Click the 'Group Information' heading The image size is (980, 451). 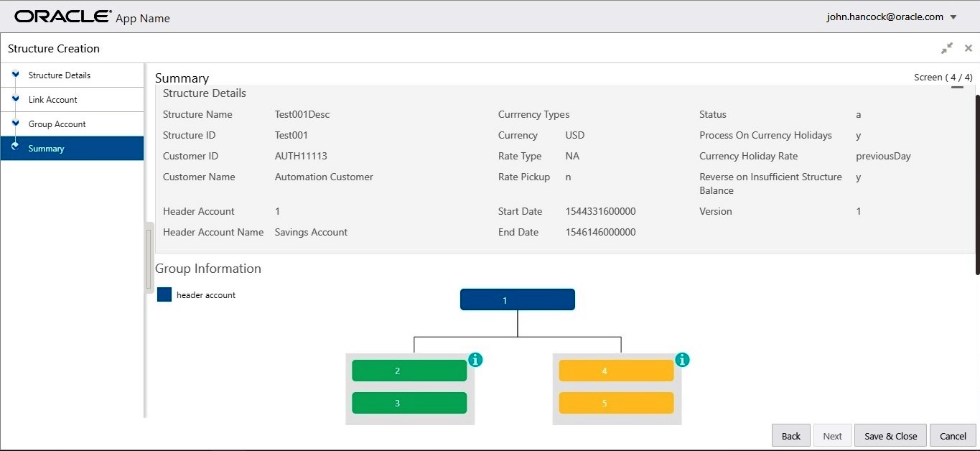coord(208,269)
